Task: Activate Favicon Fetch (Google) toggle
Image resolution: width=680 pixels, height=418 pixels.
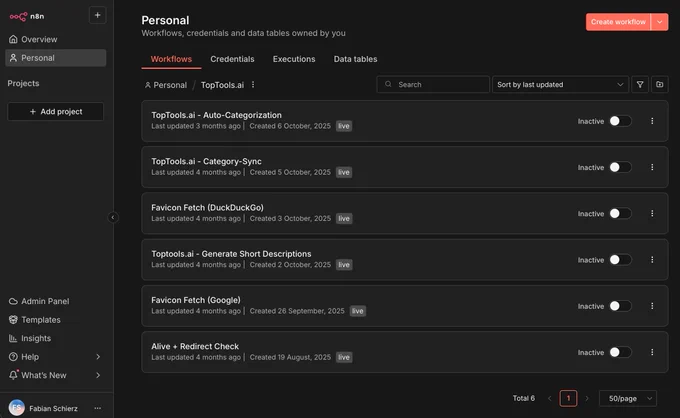Action: [620, 306]
